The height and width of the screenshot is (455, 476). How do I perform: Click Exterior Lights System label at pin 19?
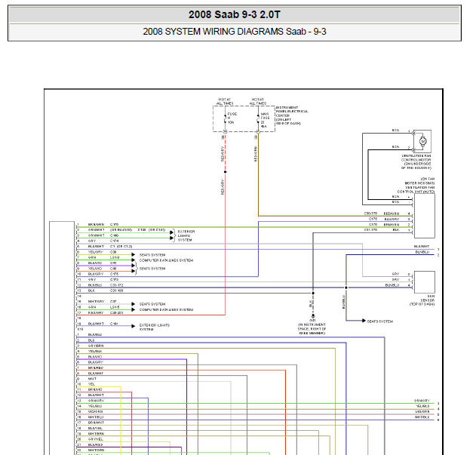click(x=155, y=327)
